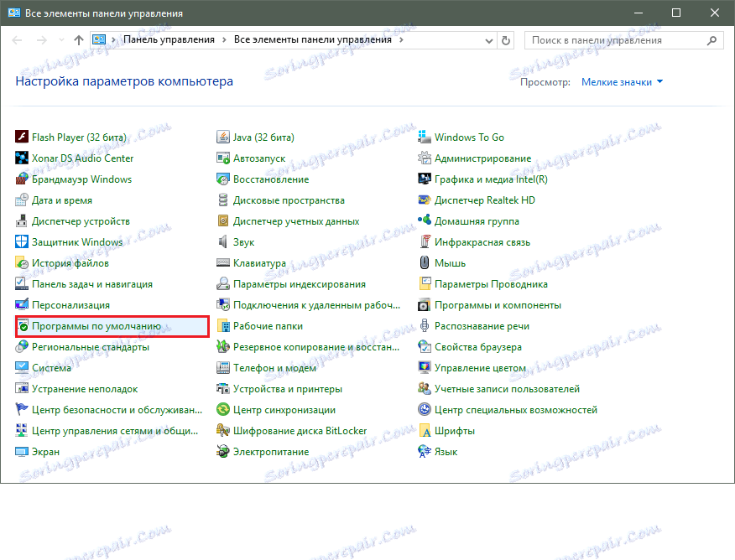The image size is (735, 560).
Task: Click the Мышь mouse icon
Action: 425,262
